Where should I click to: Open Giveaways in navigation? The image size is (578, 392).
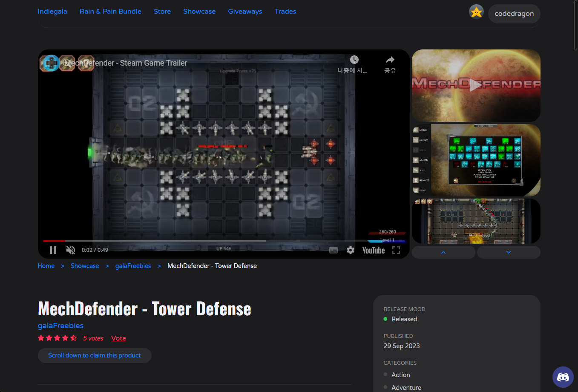tap(245, 12)
